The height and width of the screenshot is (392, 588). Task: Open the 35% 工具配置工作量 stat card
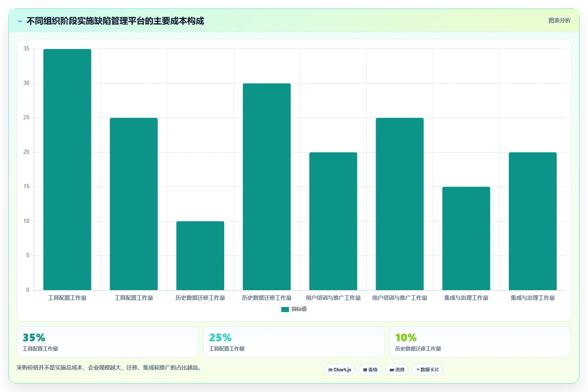[107, 342]
